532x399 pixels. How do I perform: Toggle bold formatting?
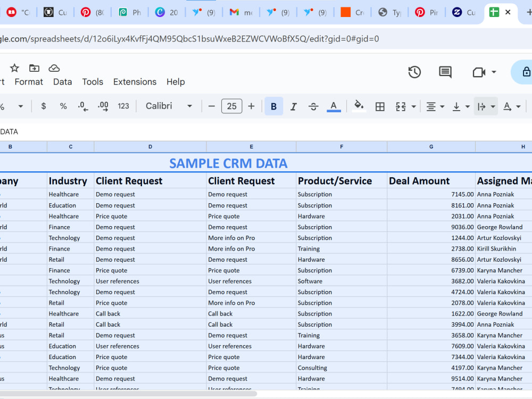274,106
